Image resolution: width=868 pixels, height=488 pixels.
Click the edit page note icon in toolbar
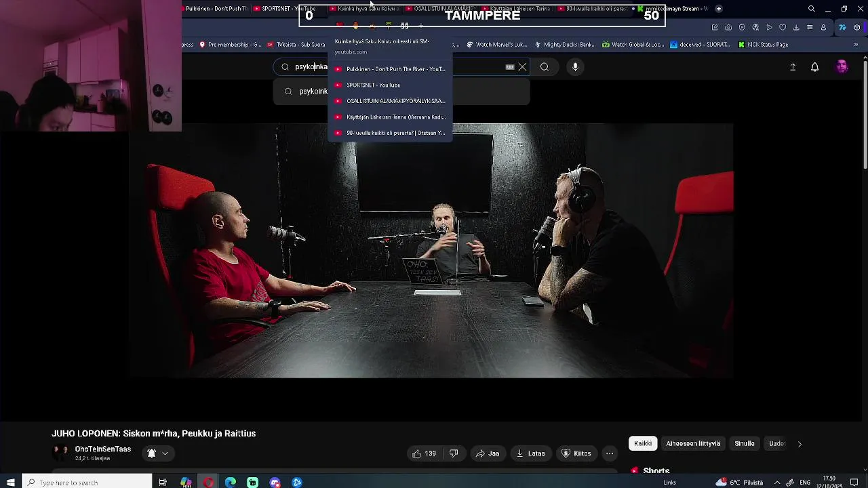715,28
